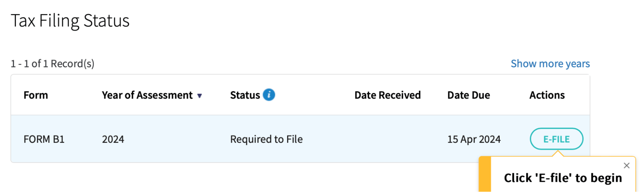Click the Status column header
The height and width of the screenshot is (192, 644).
click(x=245, y=94)
